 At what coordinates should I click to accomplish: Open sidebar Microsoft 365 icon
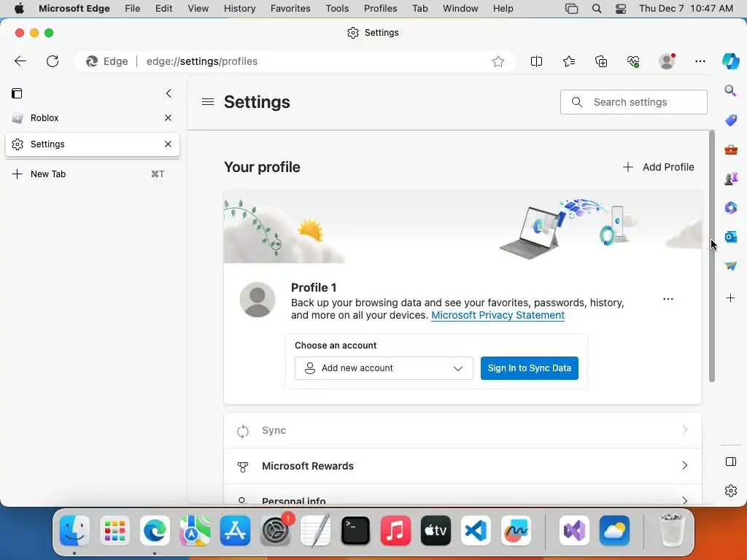click(731, 208)
